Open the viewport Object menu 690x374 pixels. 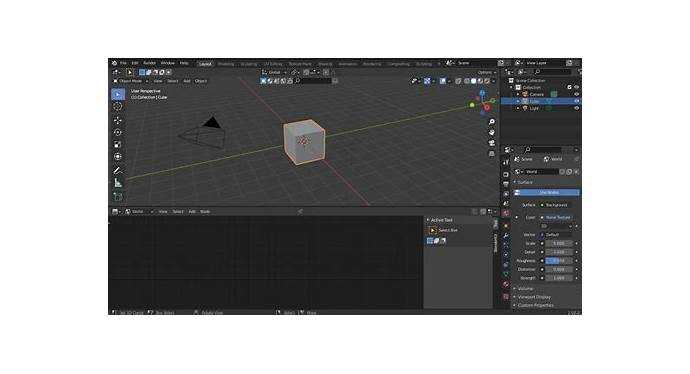tap(201, 81)
